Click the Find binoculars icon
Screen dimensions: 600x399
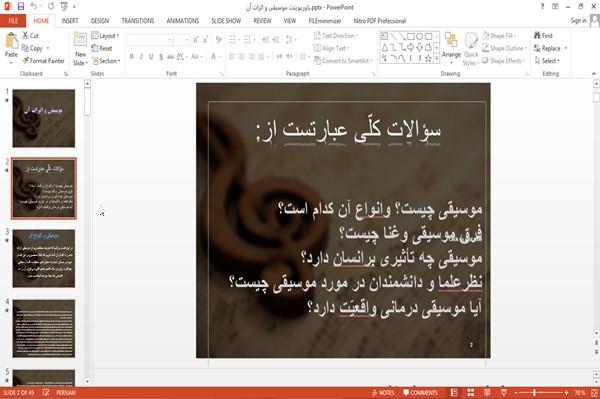coord(537,36)
